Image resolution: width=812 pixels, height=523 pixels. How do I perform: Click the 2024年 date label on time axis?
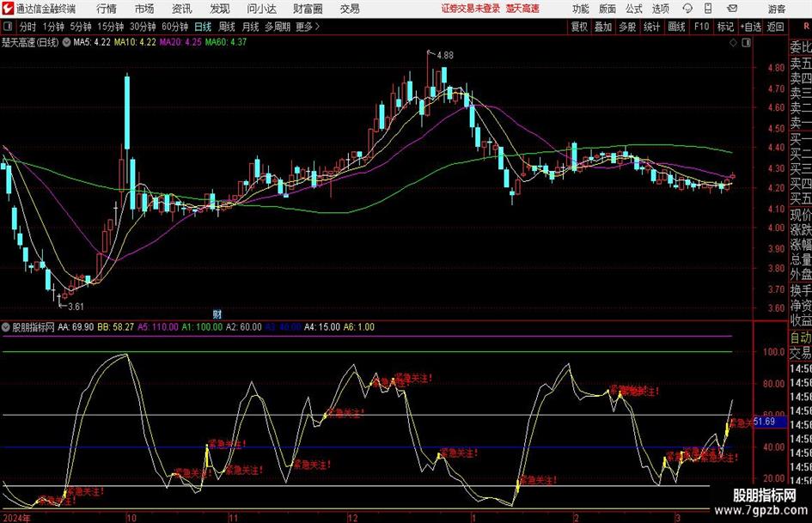coord(15,518)
